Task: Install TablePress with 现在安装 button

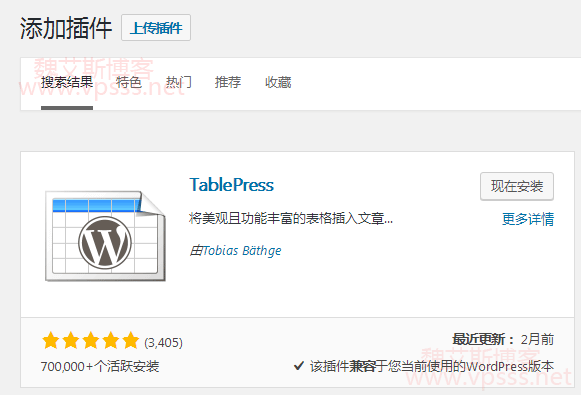Action: tap(517, 186)
